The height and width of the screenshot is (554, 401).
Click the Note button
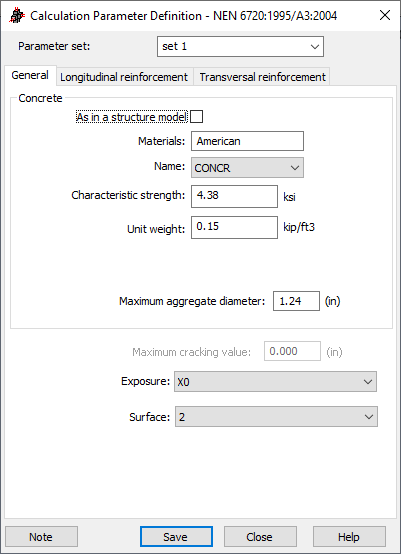pyautogui.click(x=41, y=537)
